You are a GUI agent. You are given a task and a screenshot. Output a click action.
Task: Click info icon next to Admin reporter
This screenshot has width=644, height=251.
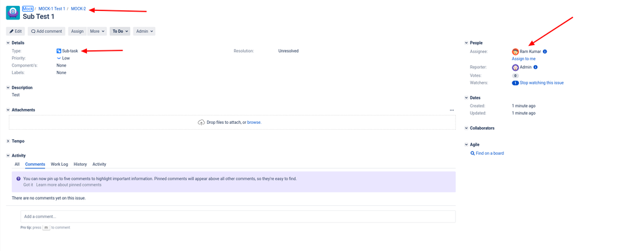[x=536, y=67]
